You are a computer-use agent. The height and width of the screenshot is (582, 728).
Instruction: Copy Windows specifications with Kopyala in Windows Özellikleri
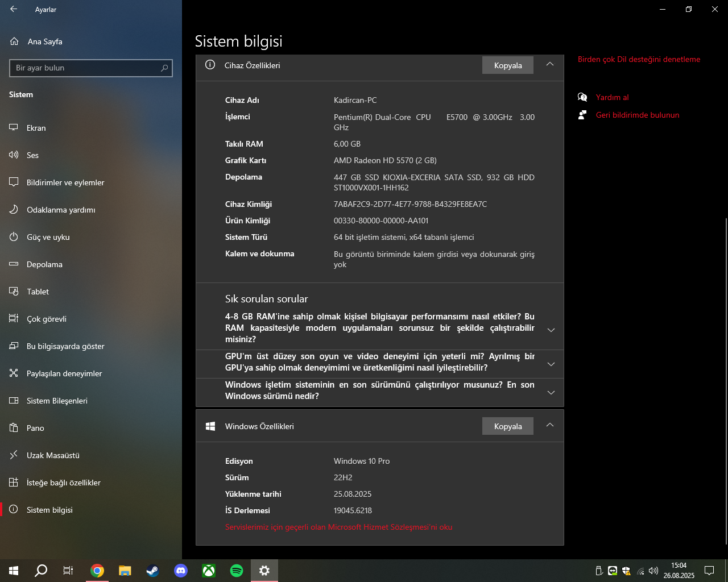(508, 426)
